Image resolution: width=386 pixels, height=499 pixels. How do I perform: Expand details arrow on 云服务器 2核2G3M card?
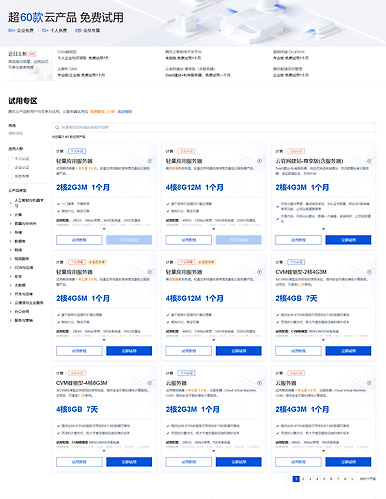pos(214,451)
